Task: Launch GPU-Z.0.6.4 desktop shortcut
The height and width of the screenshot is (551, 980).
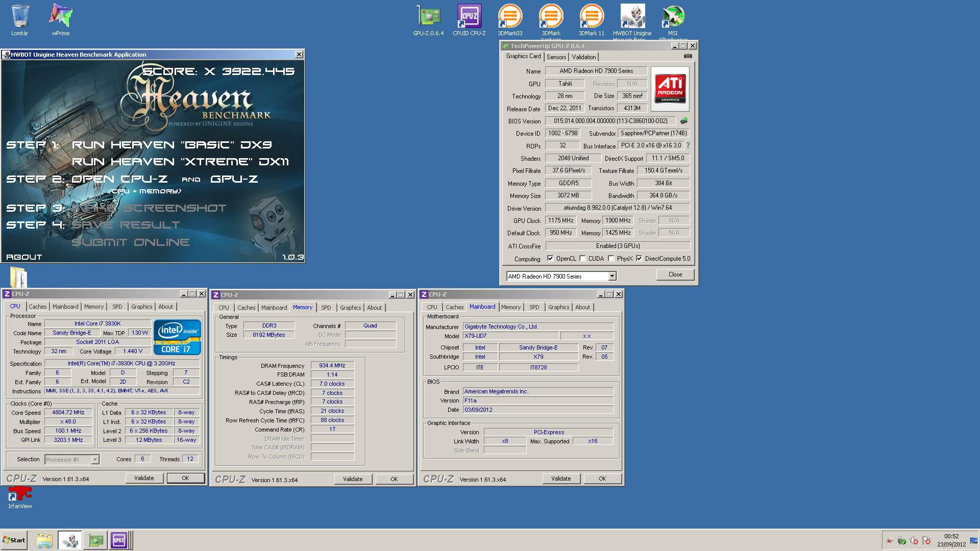Action: 428,20
